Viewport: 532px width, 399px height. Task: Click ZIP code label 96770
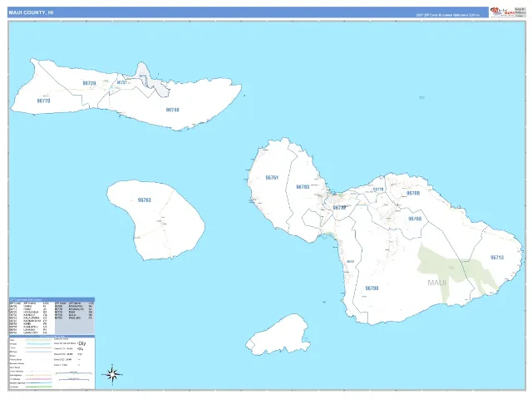point(43,101)
